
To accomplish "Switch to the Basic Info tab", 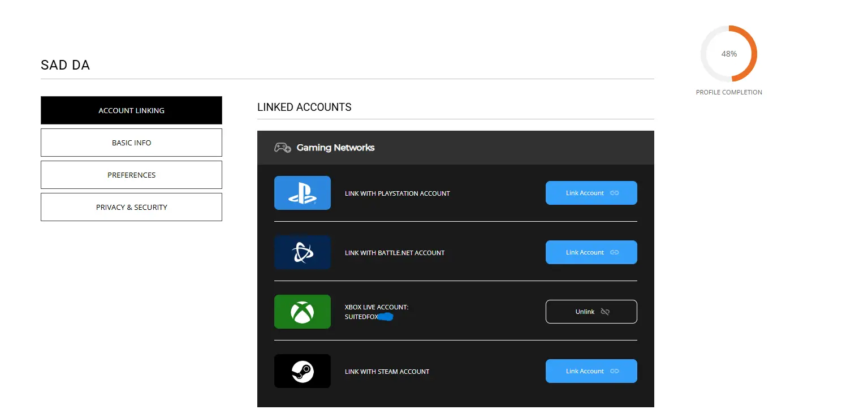I will click(x=131, y=143).
